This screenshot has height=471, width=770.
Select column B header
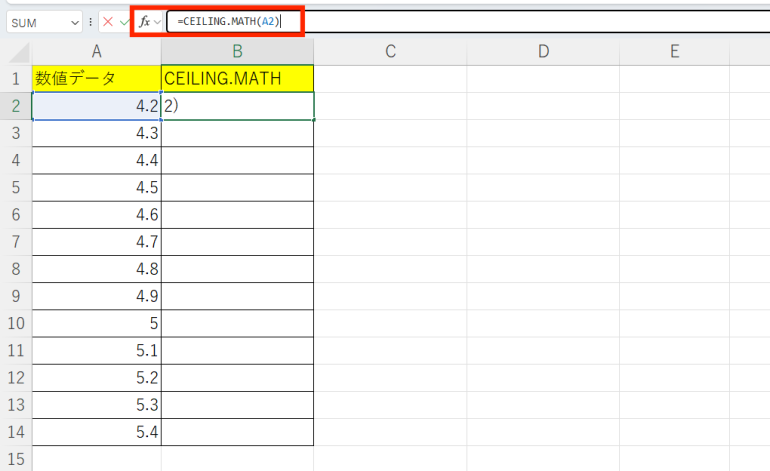click(x=237, y=52)
